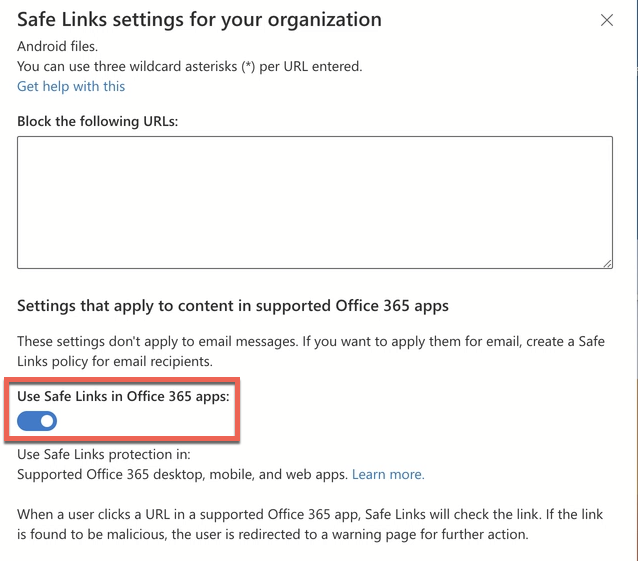This screenshot has height=561, width=638.
Task: Disable the Use Safe Links in Office 365 apps toggle
Action: coord(37,421)
